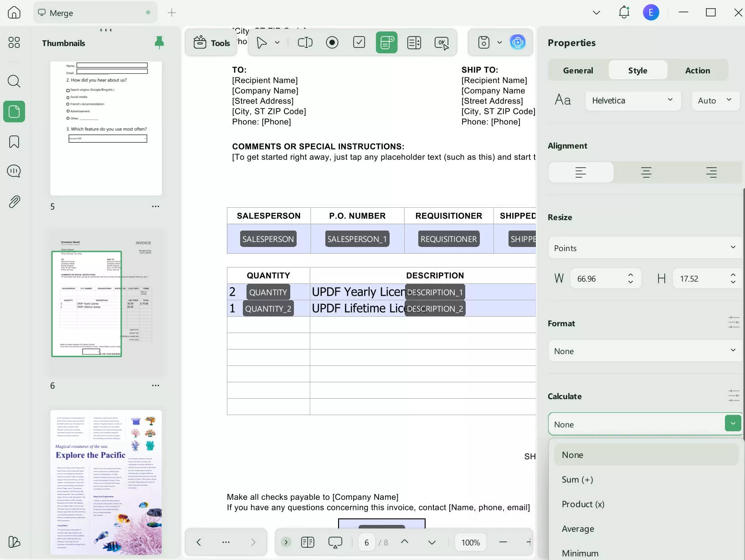Toggle the Thumbnails panel pin
Image resolution: width=745 pixels, height=560 pixels.
coord(159,43)
